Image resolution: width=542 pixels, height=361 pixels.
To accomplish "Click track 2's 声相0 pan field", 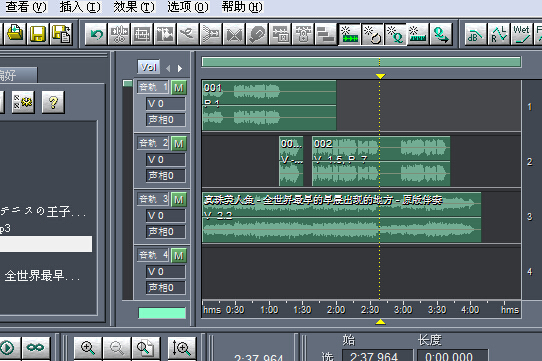I will (166, 176).
